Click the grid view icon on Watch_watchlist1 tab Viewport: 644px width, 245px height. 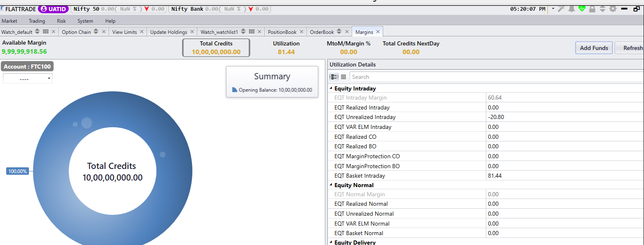click(x=252, y=31)
